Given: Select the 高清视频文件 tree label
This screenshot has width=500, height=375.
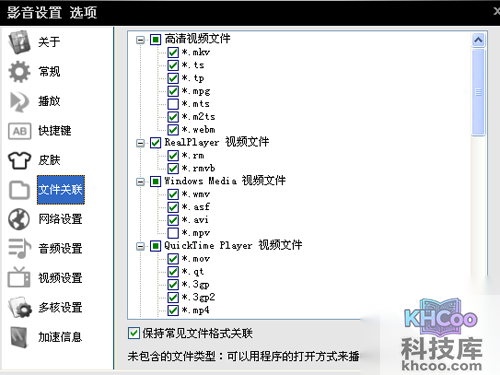Looking at the screenshot, I should pos(197,39).
